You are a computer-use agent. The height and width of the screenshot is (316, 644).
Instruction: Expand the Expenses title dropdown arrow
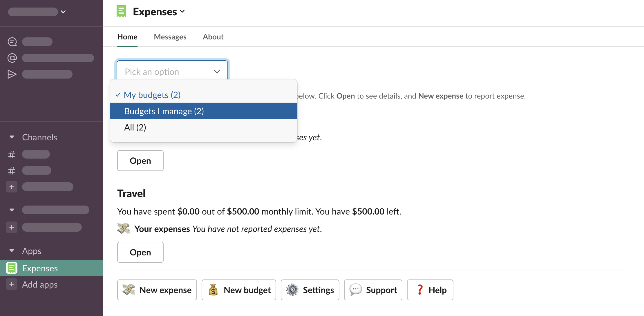(182, 12)
